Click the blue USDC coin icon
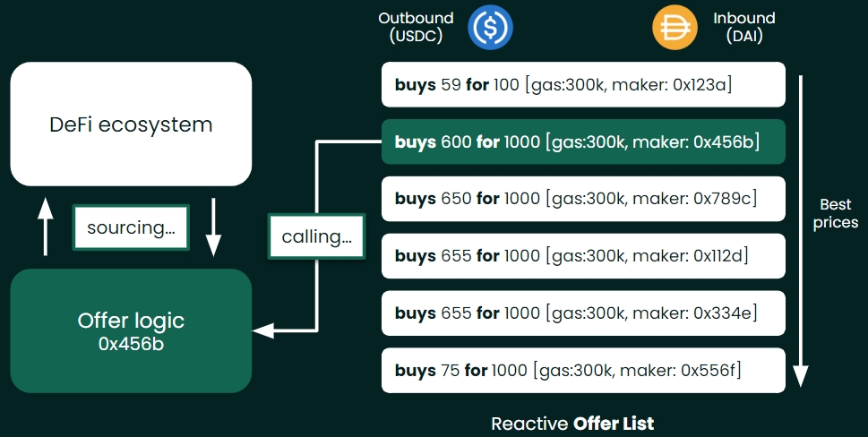The width and height of the screenshot is (868, 437). coord(490,28)
